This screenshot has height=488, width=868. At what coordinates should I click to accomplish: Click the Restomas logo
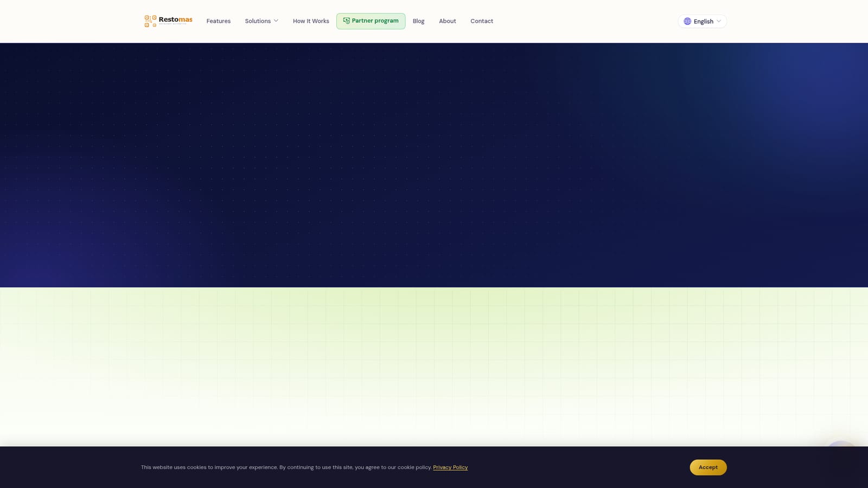(x=168, y=21)
